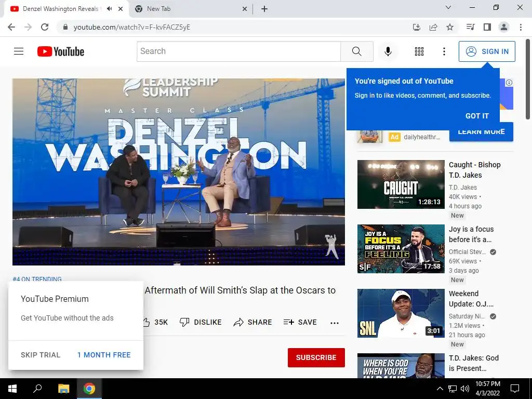
Task: Open a new browser tab
Action: click(264, 9)
